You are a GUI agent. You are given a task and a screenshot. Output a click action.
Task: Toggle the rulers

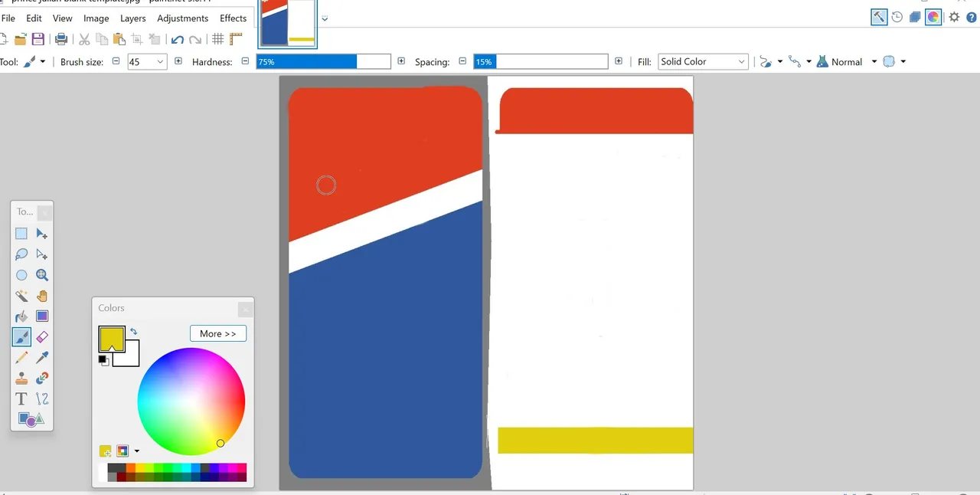[x=236, y=39]
